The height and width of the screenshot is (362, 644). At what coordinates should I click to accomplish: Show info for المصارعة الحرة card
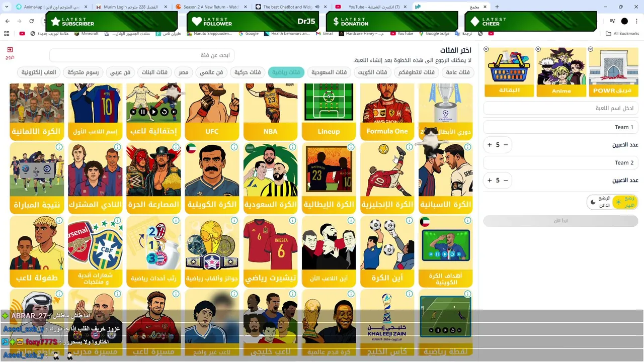point(176,147)
